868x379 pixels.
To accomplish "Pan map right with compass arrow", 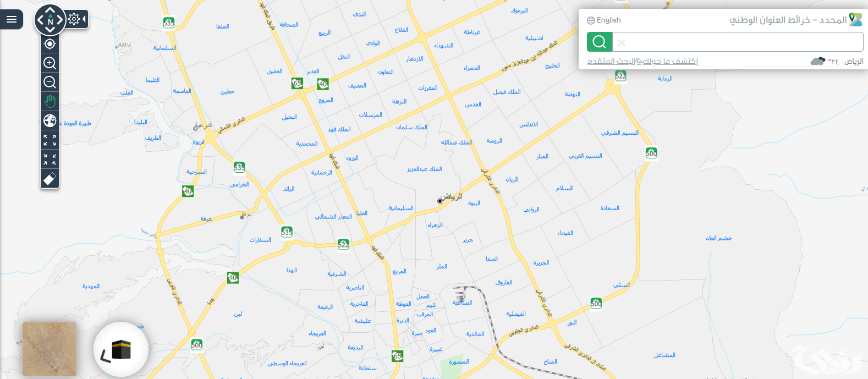I will [x=60, y=20].
